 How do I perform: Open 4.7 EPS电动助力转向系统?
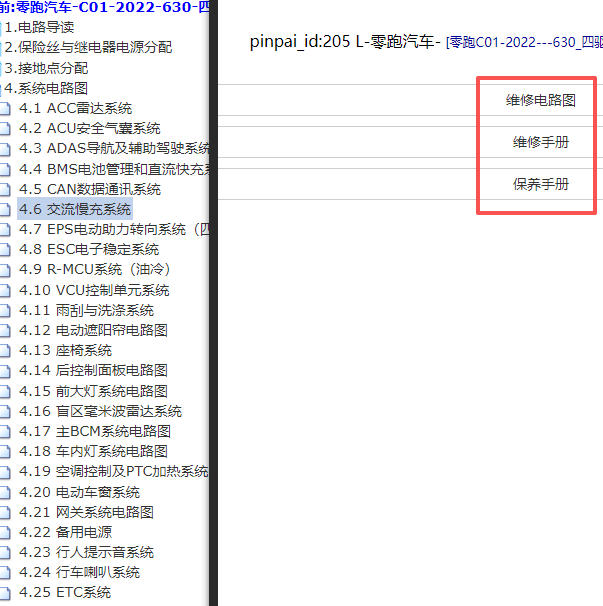[114, 229]
